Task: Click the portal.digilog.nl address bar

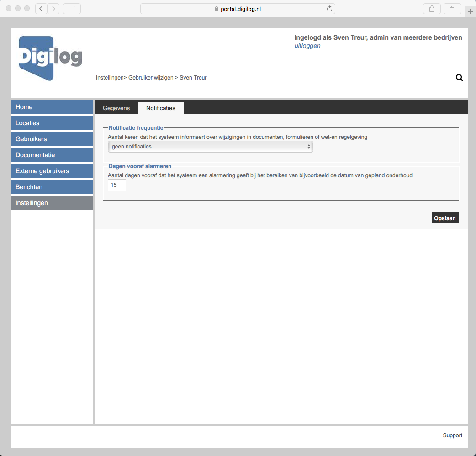Action: point(238,9)
